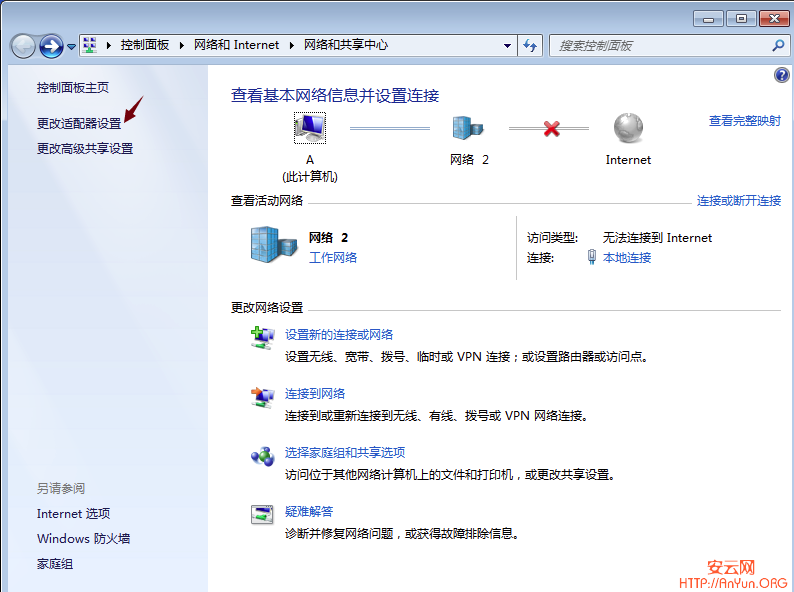This screenshot has width=794, height=592.
Task: Expand the 网络和 Internet breadcrumb arrow
Action: (x=291, y=45)
